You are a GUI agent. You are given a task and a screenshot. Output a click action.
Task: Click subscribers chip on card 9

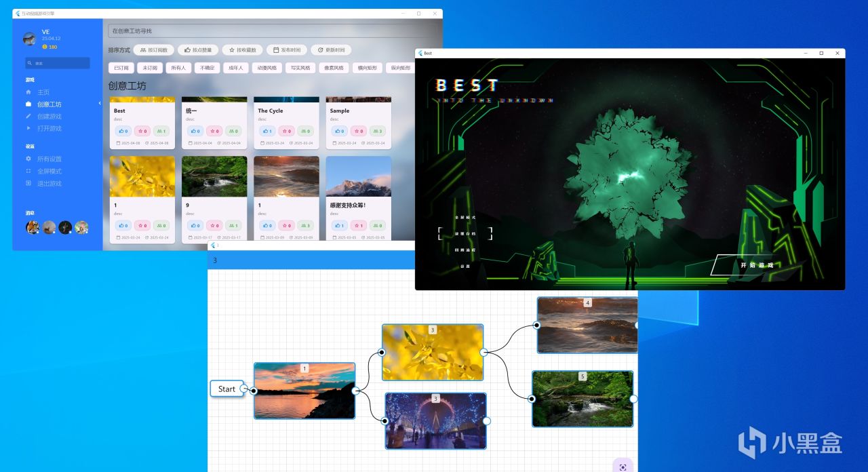[x=233, y=225]
